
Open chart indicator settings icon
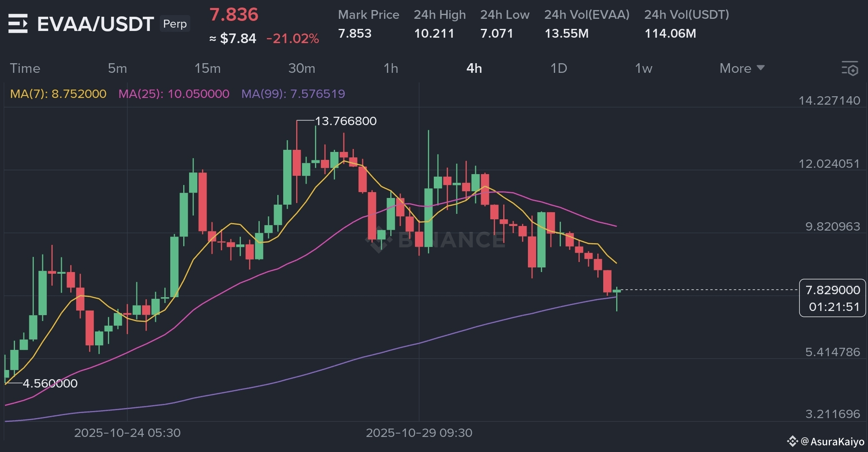(x=850, y=69)
